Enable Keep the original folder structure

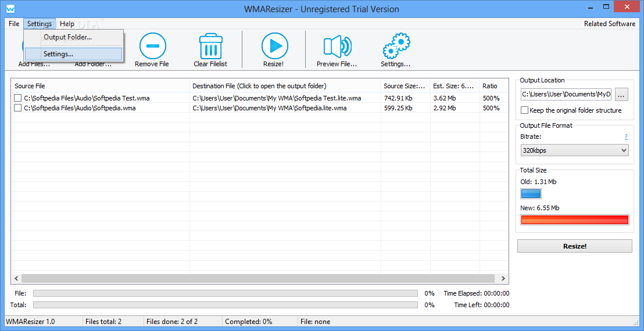(x=524, y=110)
